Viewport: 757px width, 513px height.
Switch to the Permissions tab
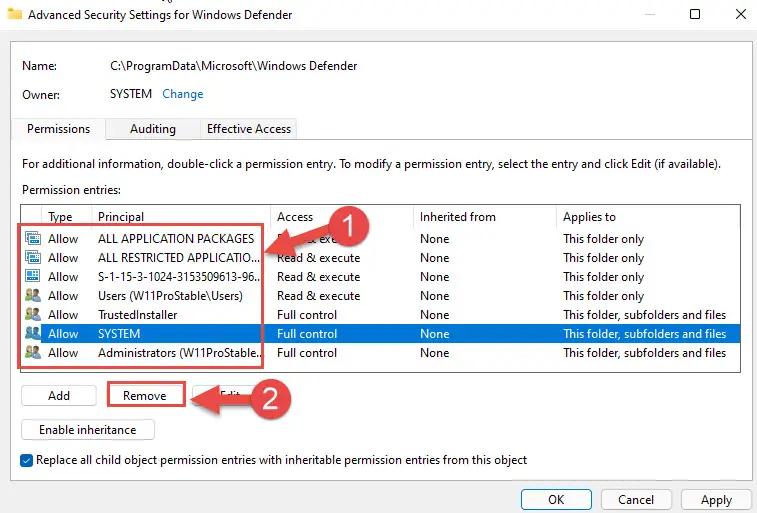point(58,129)
